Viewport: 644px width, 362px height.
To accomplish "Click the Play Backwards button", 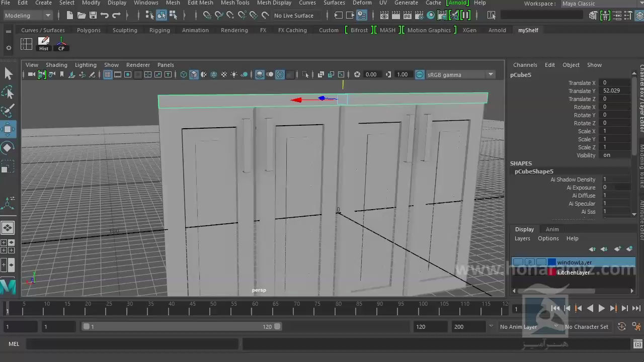I will tap(590, 308).
